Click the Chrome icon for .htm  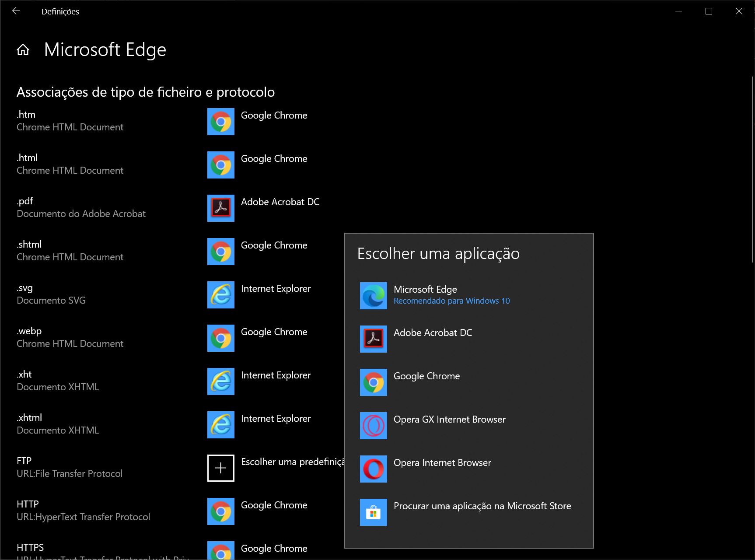[221, 122]
